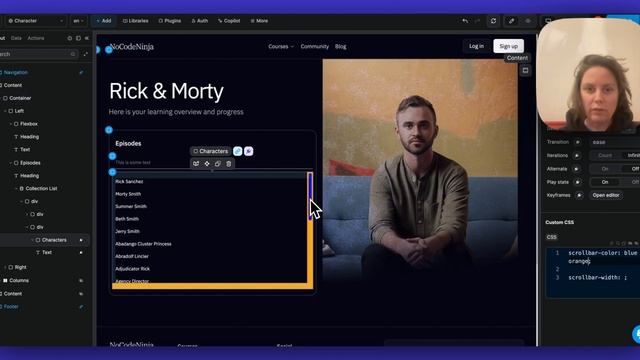640x360 pixels.
Task: Select the Text layer under Characters
Action: pyautogui.click(x=47, y=253)
